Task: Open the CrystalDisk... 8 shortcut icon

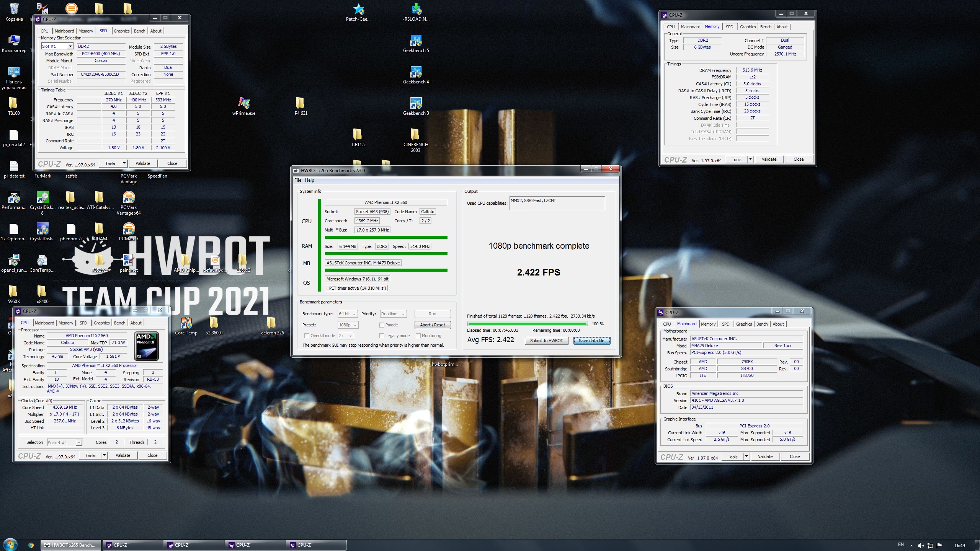Action: 42,203
